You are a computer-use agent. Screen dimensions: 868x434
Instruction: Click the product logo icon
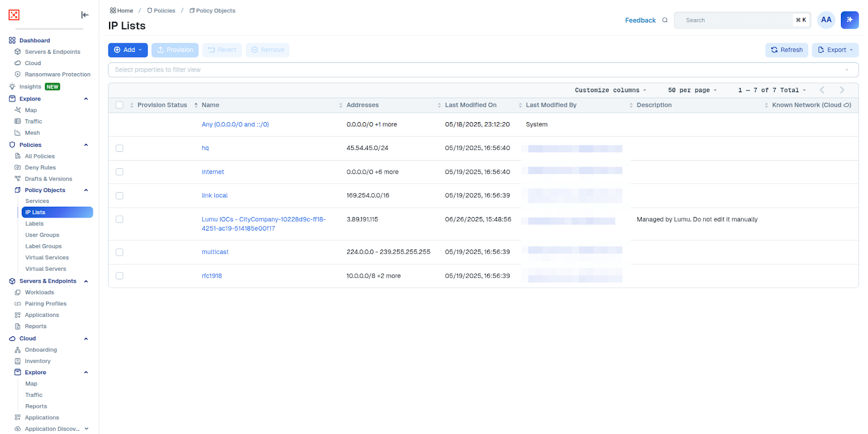(14, 15)
